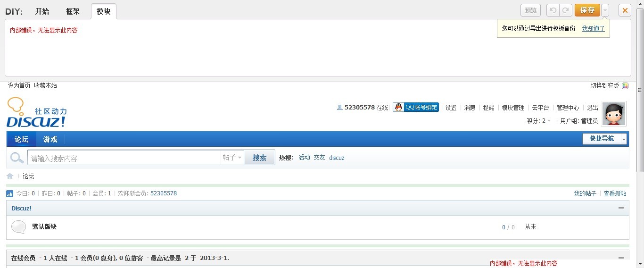Open the 帖子 search type dropdown

coord(232,158)
